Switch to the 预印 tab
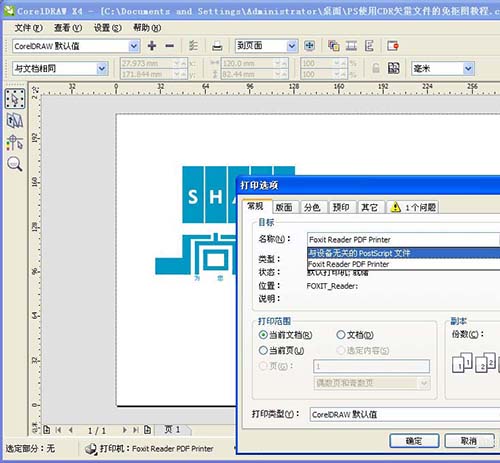 341,207
